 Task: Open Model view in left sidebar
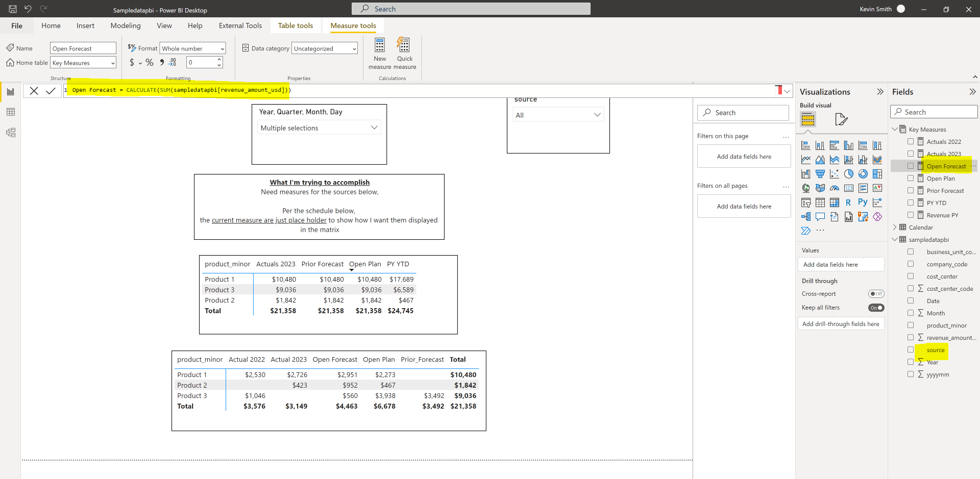pyautogui.click(x=11, y=133)
